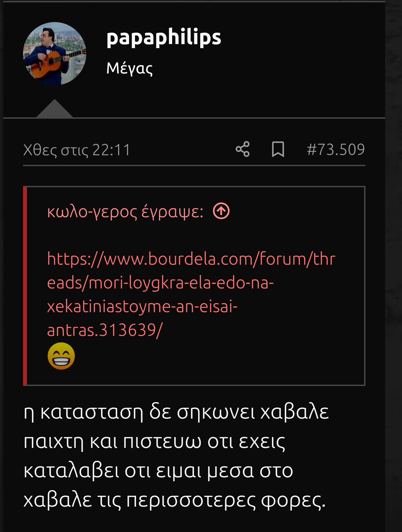Click the triangle pointer below the avatar
402x532 pixels.
point(55,108)
